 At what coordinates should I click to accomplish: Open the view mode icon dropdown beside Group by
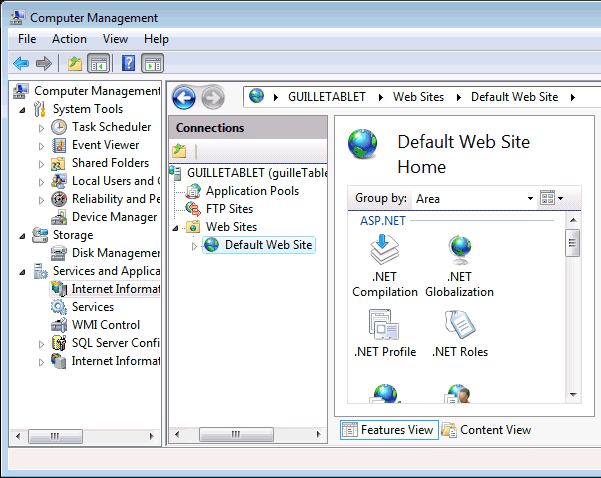click(x=552, y=198)
